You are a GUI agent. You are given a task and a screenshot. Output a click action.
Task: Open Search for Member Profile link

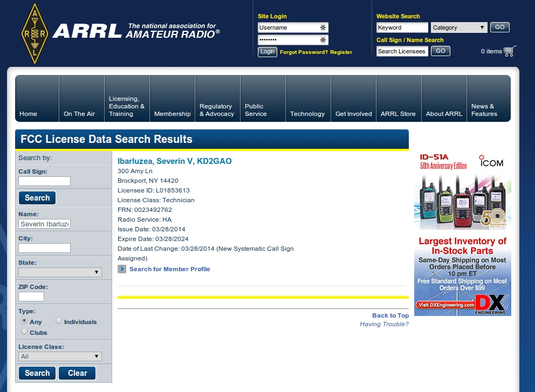[169, 269]
